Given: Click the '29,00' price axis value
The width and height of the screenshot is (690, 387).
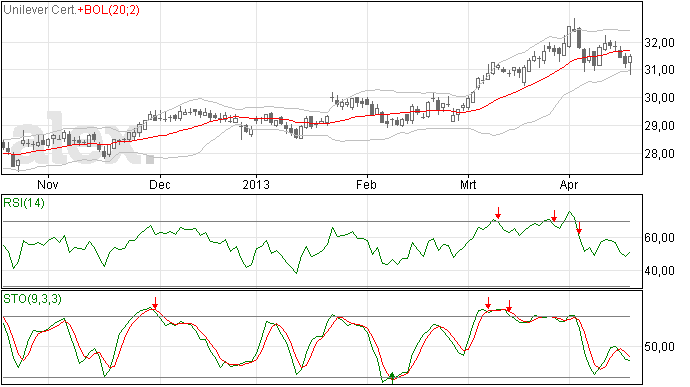Looking at the screenshot, I should coord(659,126).
